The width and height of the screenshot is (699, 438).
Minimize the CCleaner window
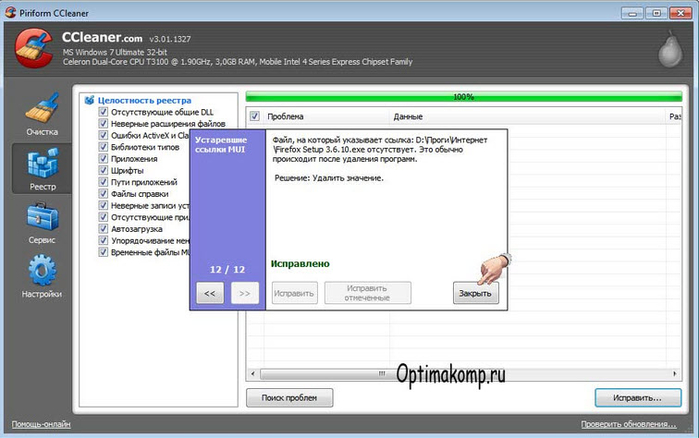tap(633, 13)
